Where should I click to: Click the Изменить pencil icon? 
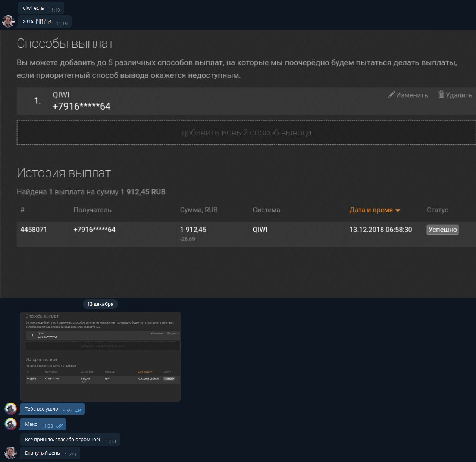[391, 95]
